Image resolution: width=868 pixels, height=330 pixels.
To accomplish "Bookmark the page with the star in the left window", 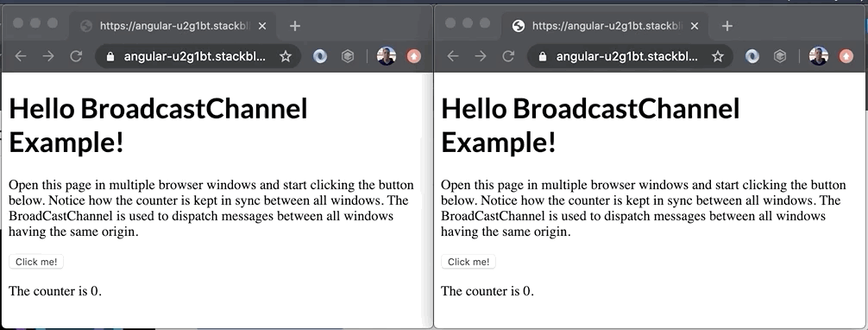I will [286, 56].
